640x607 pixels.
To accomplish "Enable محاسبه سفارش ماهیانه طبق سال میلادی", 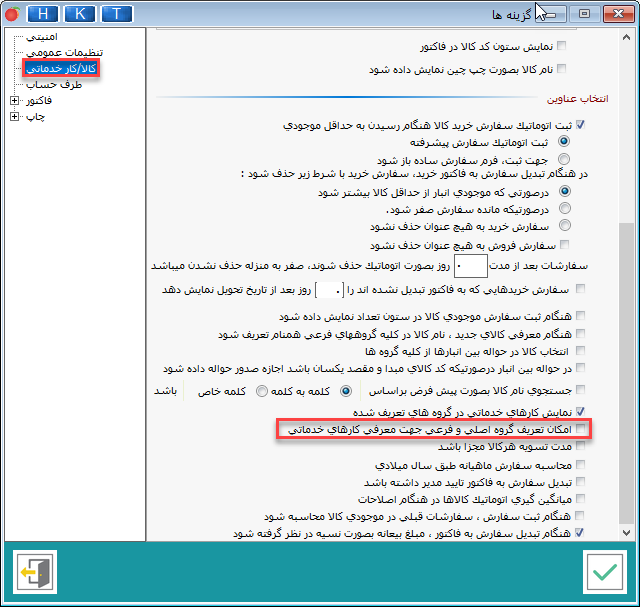I will [580, 465].
